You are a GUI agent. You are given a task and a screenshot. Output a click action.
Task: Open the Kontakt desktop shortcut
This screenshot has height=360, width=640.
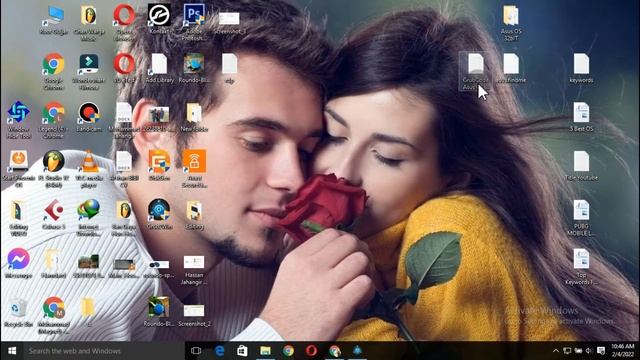coord(159,19)
